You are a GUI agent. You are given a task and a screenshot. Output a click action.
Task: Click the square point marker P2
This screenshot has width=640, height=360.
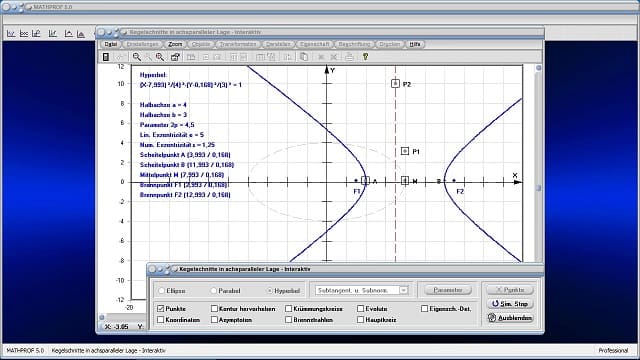pos(395,84)
